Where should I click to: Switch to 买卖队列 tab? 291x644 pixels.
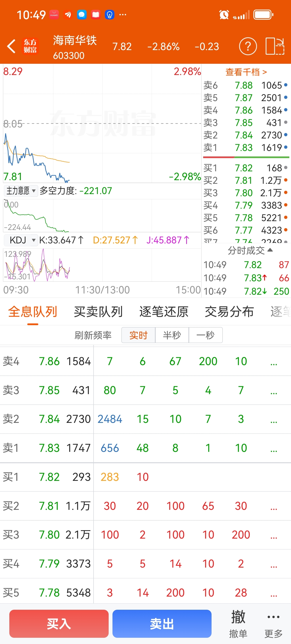click(98, 312)
